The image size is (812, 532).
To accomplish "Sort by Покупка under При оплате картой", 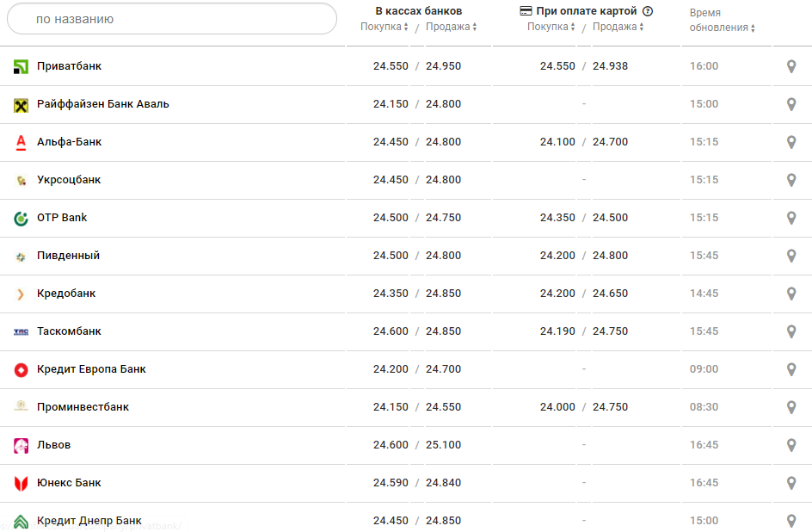I will [551, 27].
